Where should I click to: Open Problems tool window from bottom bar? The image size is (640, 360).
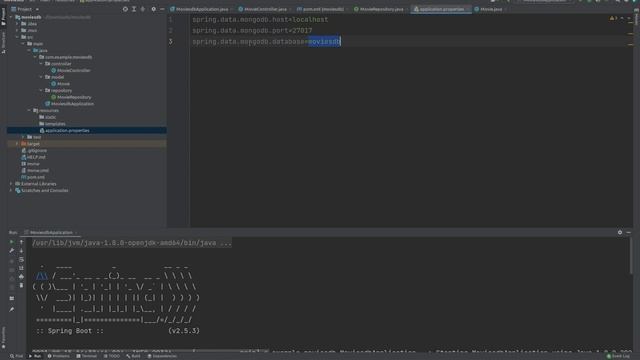click(x=58, y=356)
